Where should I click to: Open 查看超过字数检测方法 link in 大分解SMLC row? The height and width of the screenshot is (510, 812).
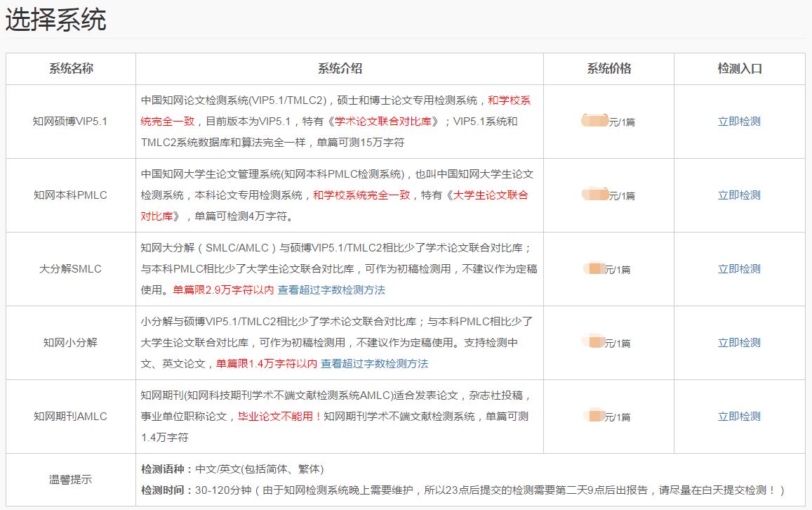tap(331, 289)
